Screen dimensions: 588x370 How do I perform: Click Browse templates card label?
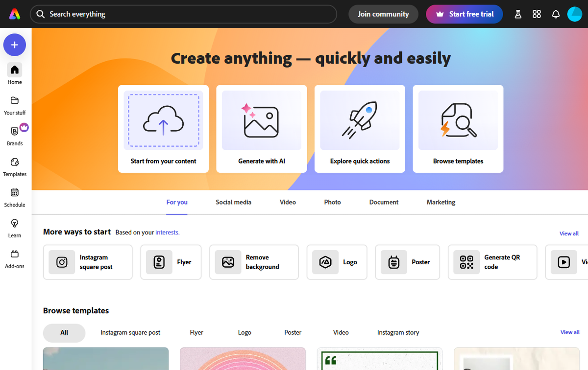[x=458, y=161]
